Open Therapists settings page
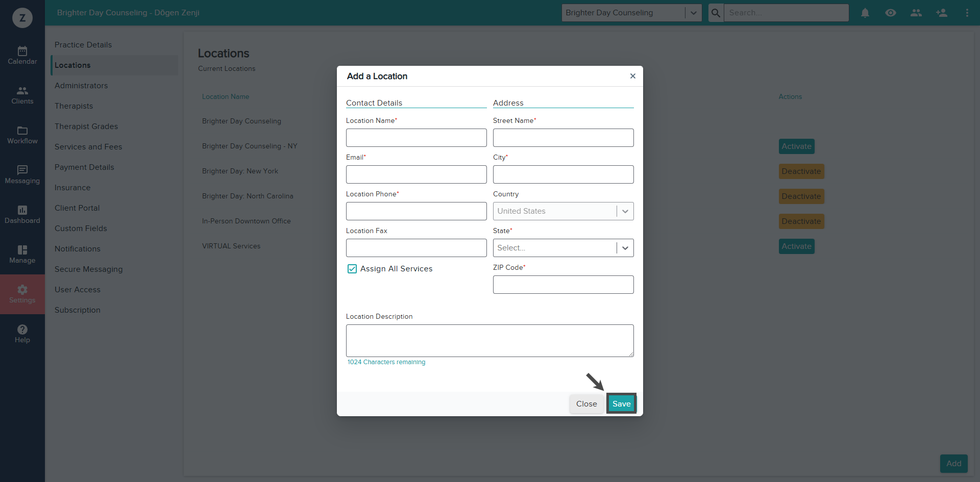The height and width of the screenshot is (482, 980). tap(74, 106)
